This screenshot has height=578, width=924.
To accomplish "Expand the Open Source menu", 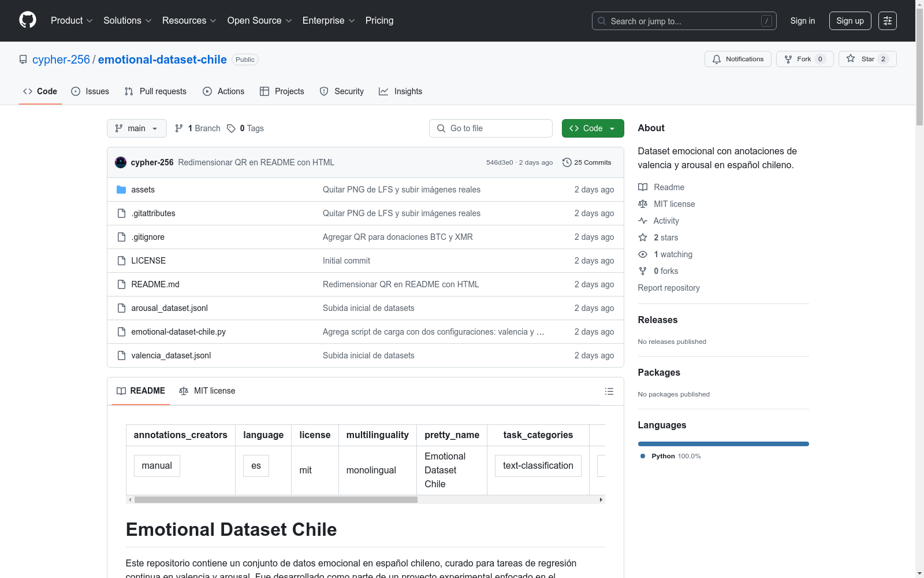I will click(259, 20).
